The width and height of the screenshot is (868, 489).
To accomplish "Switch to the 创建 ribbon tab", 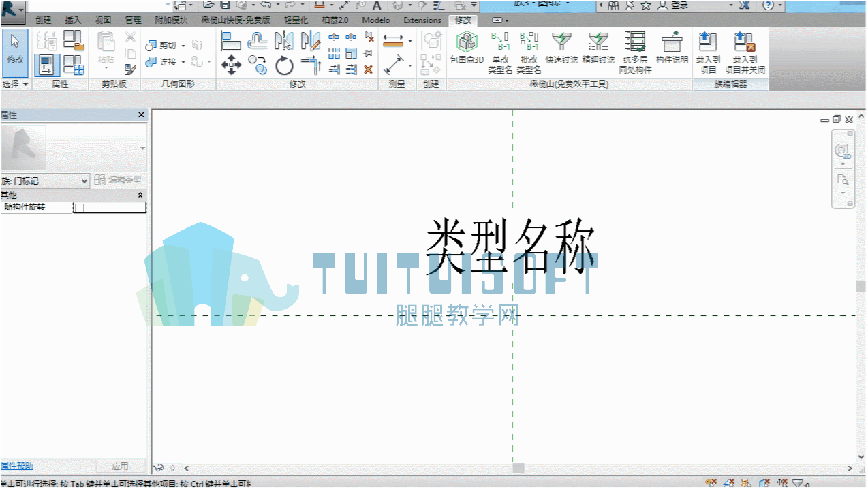I will [44, 20].
